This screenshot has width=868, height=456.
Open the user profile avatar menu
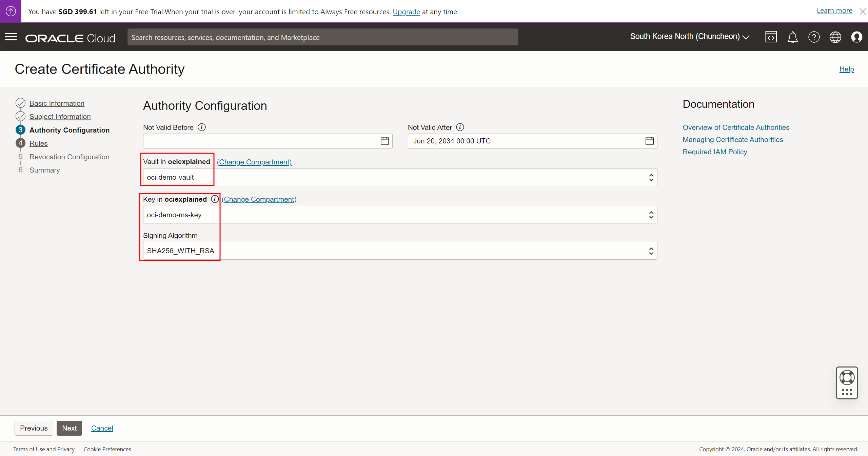(856, 37)
